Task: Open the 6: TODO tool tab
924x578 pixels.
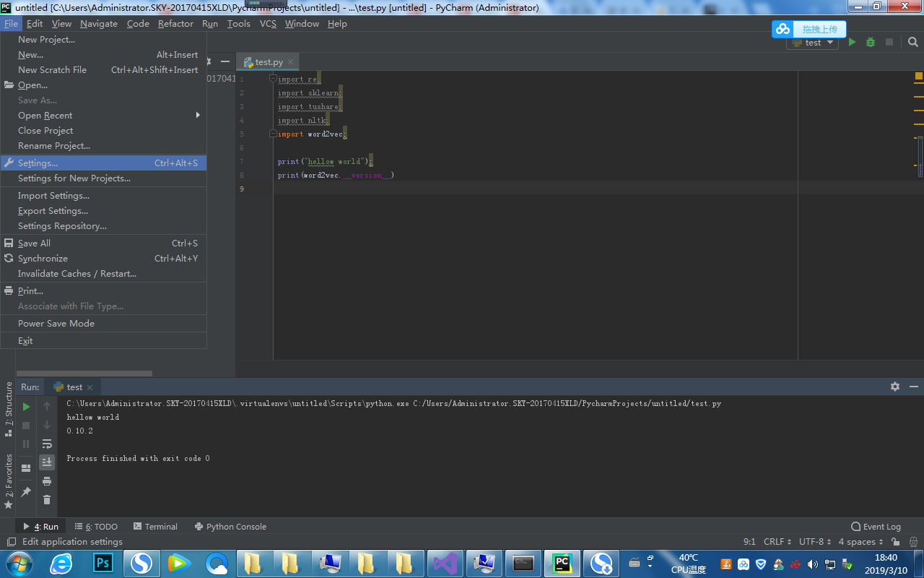Action: pos(96,527)
